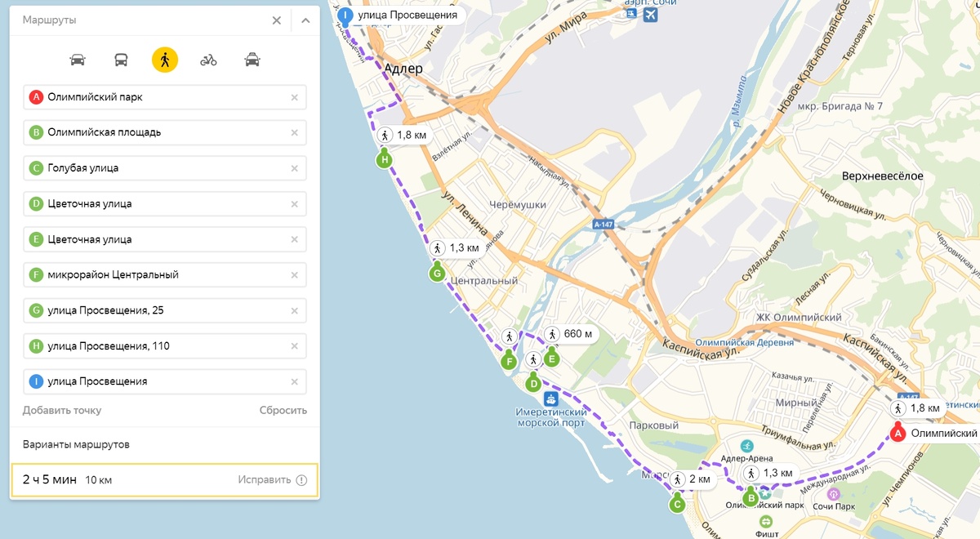This screenshot has width=980, height=539.
Task: Click the airport plane icon
Action: pos(650,15)
